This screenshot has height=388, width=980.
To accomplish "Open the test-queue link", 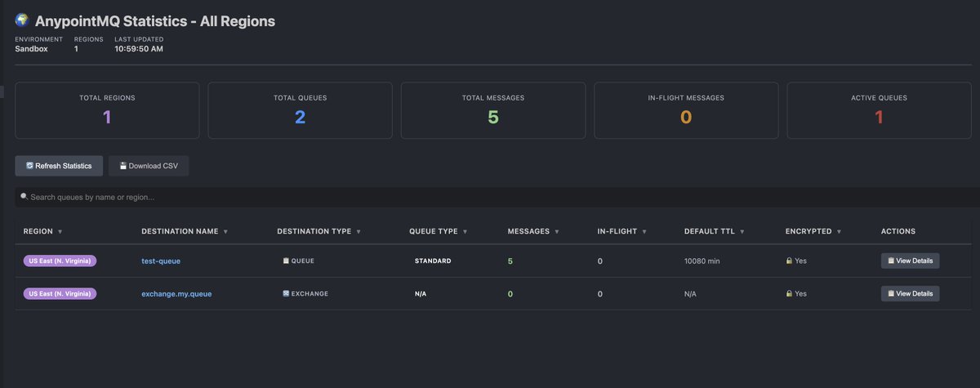I will tap(161, 261).
